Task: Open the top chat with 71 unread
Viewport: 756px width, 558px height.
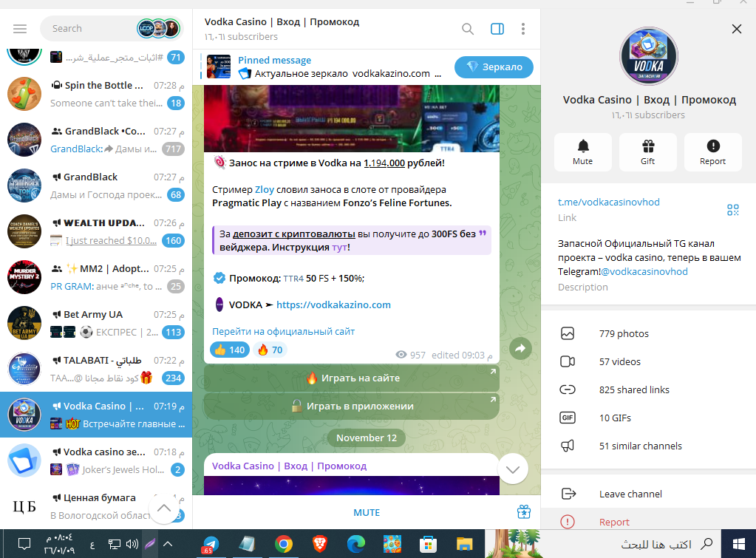Action: [x=96, y=58]
